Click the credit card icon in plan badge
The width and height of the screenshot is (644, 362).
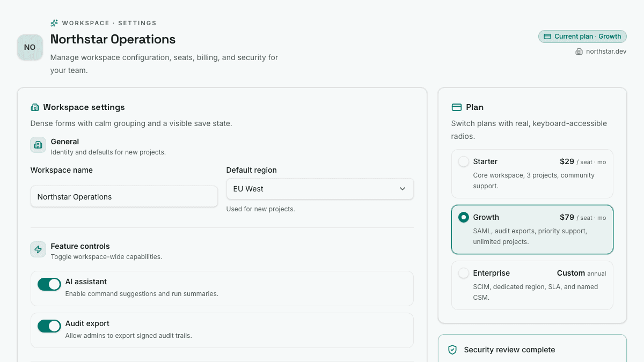[547, 36]
